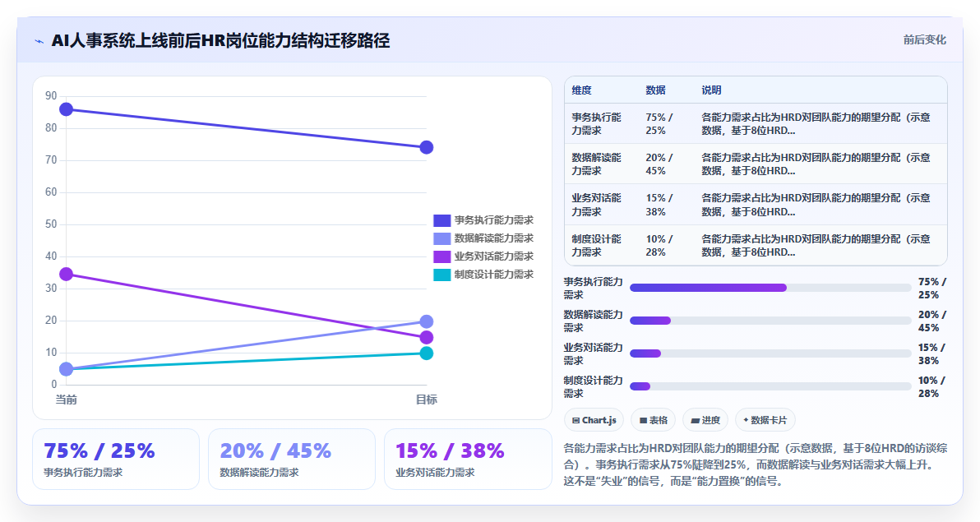The height and width of the screenshot is (522, 980).
Task: Click the 说明 text in the 制度设计 table row
Action: point(816,245)
